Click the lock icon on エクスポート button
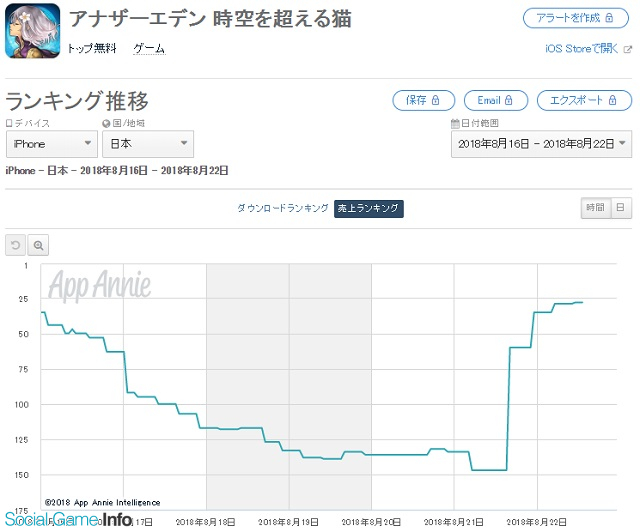Viewport: 640px width, 532px height. 612,100
